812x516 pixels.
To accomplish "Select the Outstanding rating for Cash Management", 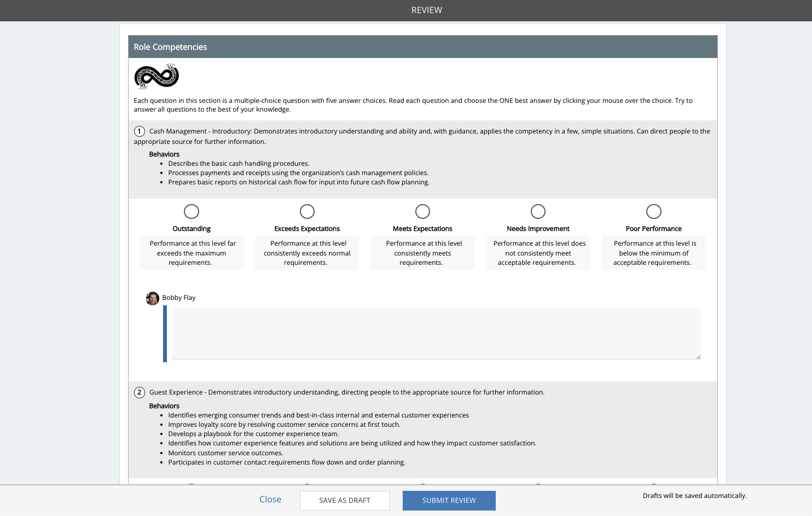I will coord(192,211).
